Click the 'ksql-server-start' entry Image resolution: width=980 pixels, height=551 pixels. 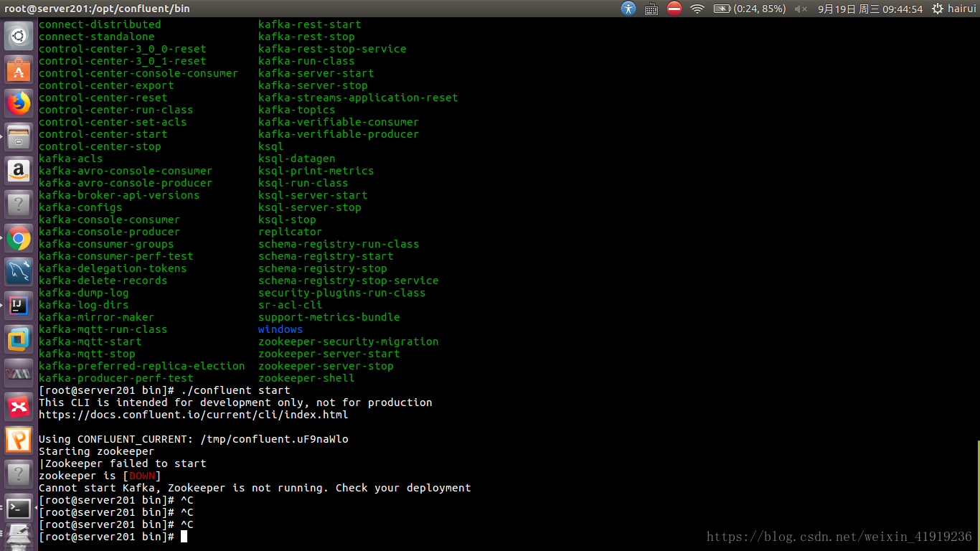[x=313, y=195]
